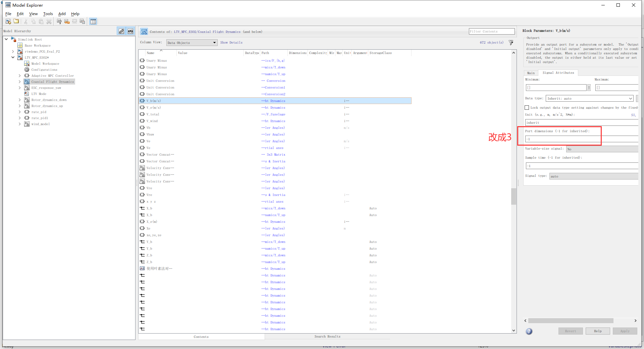Screen dimensions: 644x349
Task: Click the three-dot button beside Minimum field
Action: point(589,88)
